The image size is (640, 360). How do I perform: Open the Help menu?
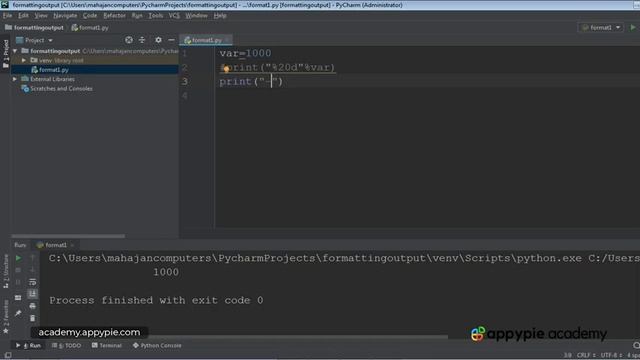click(220, 16)
